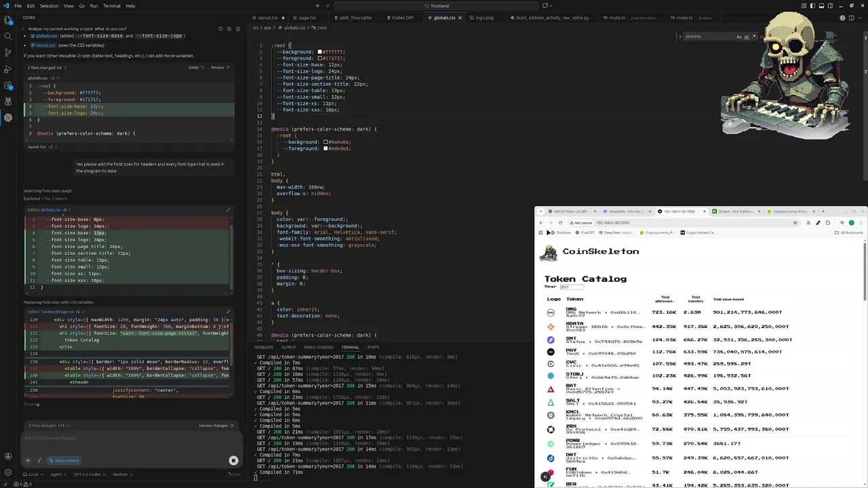Screen dimensions: 868x488
Task: Open Search in the VS Code activity bar
Action: click(x=8, y=37)
